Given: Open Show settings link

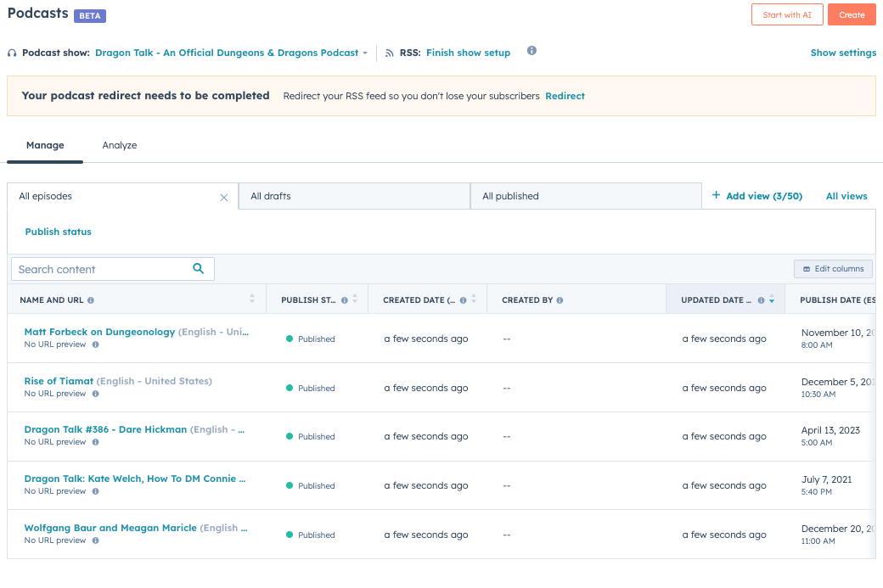Looking at the screenshot, I should point(843,53).
